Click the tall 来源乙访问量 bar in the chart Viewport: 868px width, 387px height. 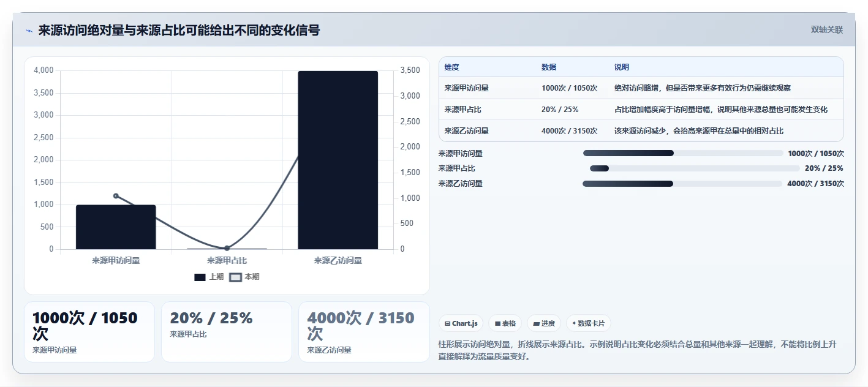tap(338, 160)
